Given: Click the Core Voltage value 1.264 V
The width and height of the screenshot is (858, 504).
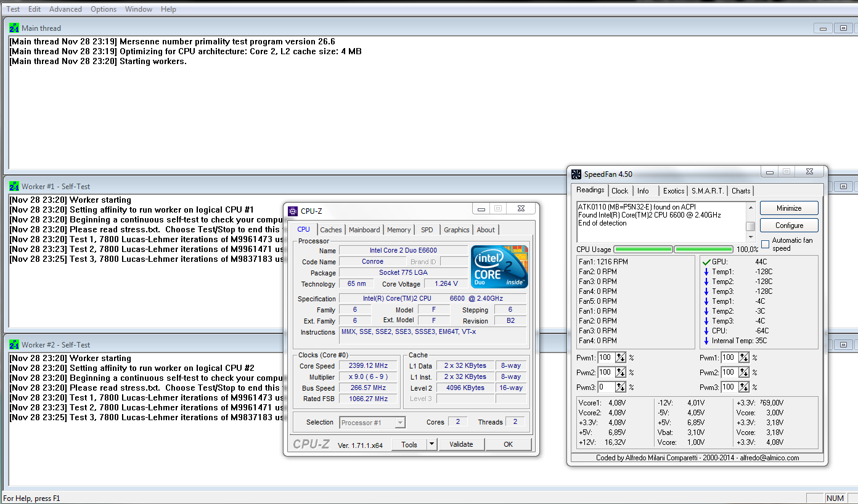Looking at the screenshot, I should tap(446, 284).
